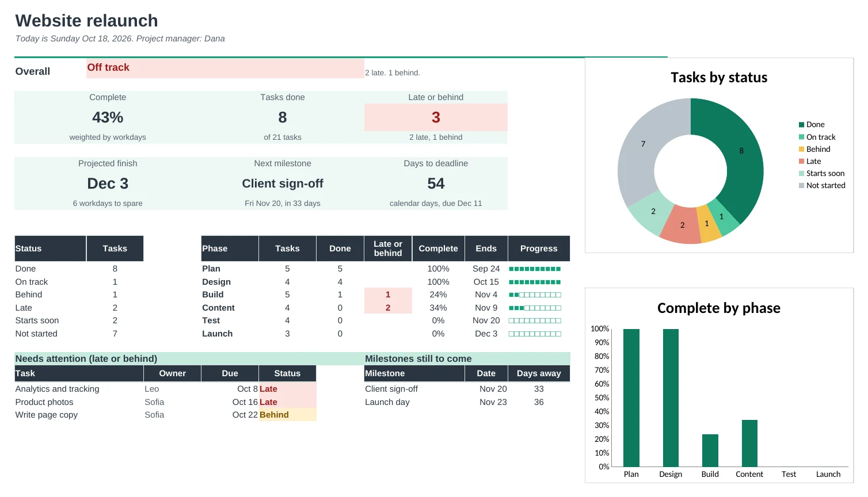Select the 'Behind' status for Write page copy
868x497 pixels.
point(287,415)
